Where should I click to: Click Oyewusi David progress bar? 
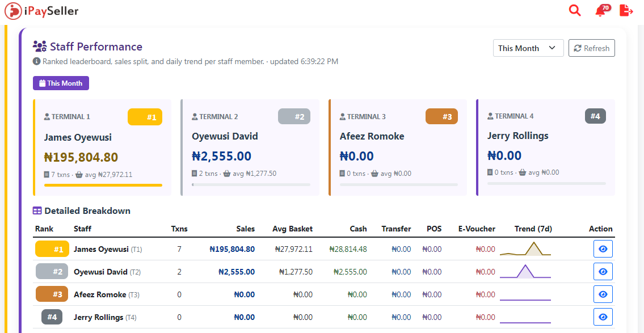pyautogui.click(x=251, y=185)
